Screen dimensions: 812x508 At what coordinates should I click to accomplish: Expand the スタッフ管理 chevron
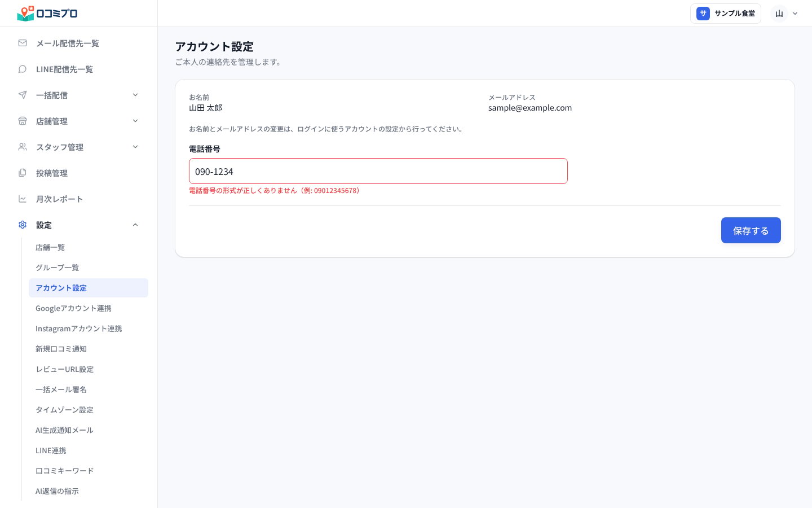point(135,147)
